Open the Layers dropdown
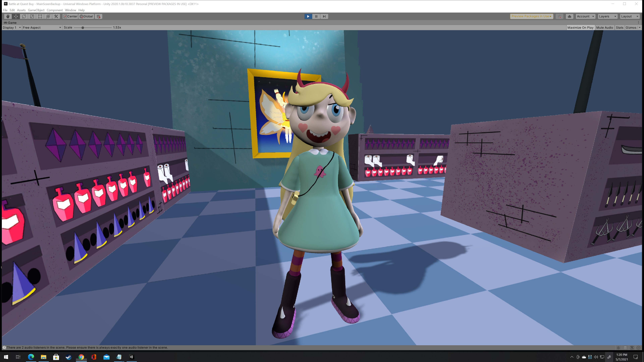Viewport: 644px width, 362px height. [x=607, y=16]
